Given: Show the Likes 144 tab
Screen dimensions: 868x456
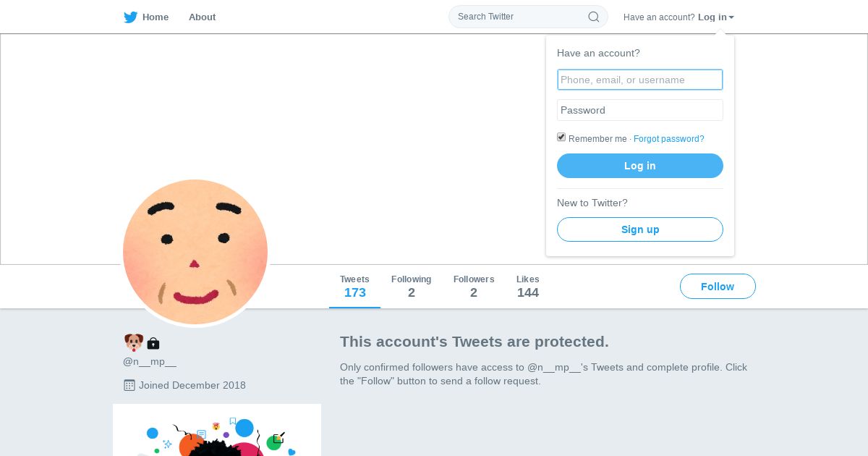Looking at the screenshot, I should (528, 287).
